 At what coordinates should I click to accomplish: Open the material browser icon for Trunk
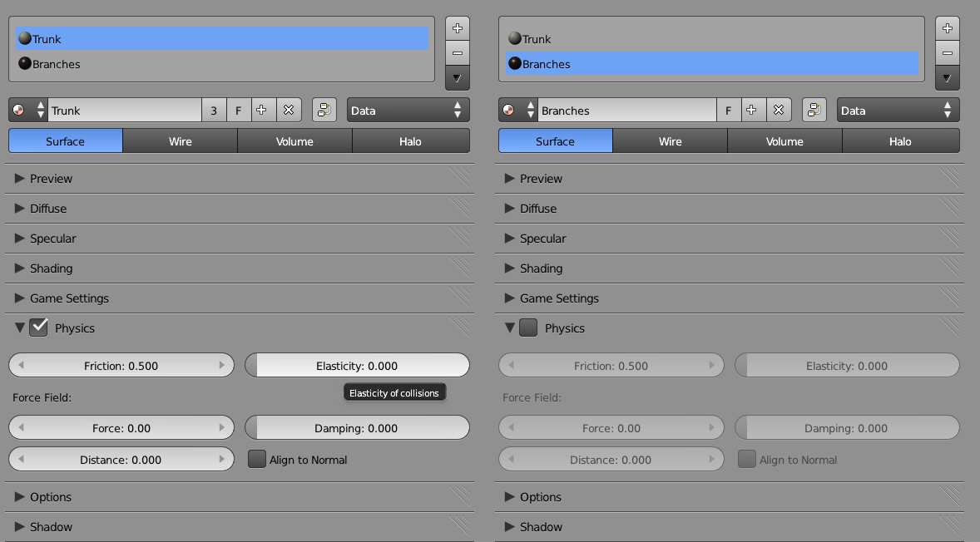pyautogui.click(x=18, y=109)
